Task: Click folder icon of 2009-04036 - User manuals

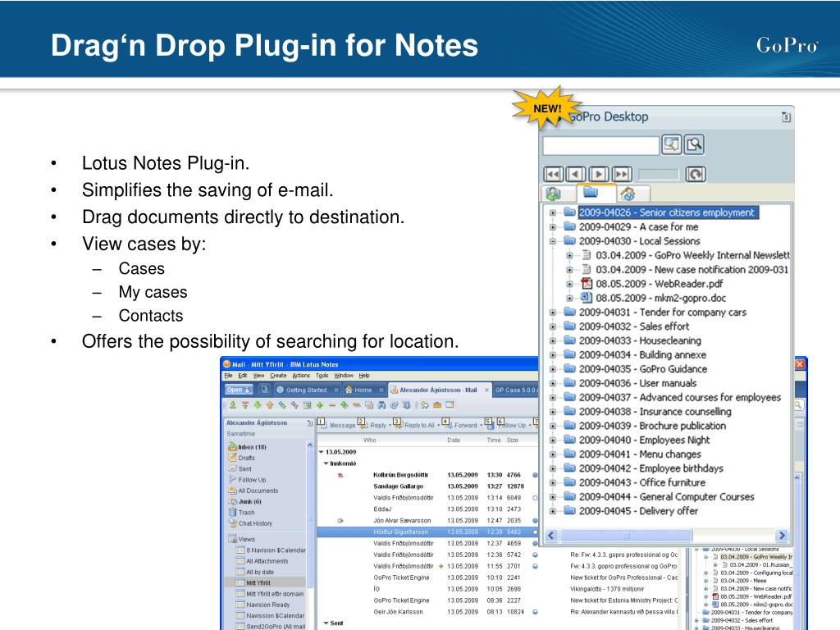Action: click(569, 383)
